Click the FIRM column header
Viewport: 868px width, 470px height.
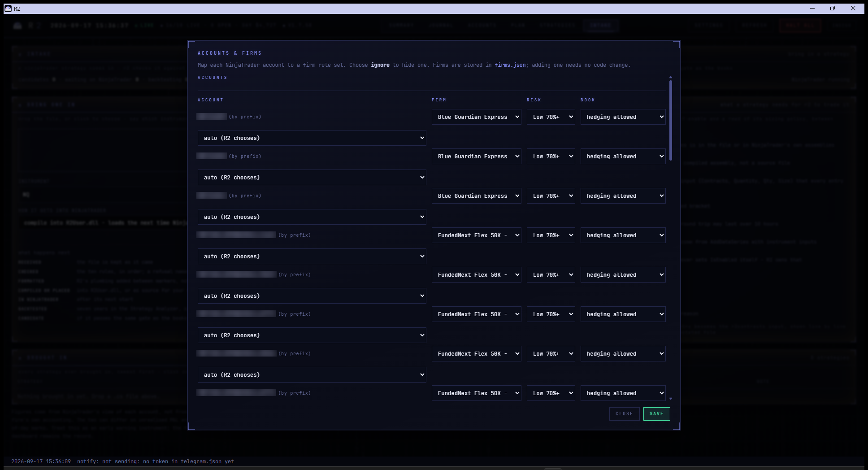pyautogui.click(x=439, y=100)
